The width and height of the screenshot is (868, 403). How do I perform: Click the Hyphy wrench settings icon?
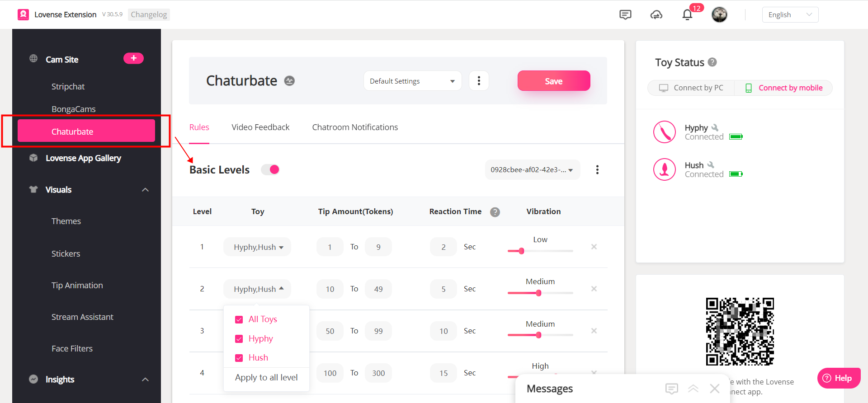(x=715, y=128)
